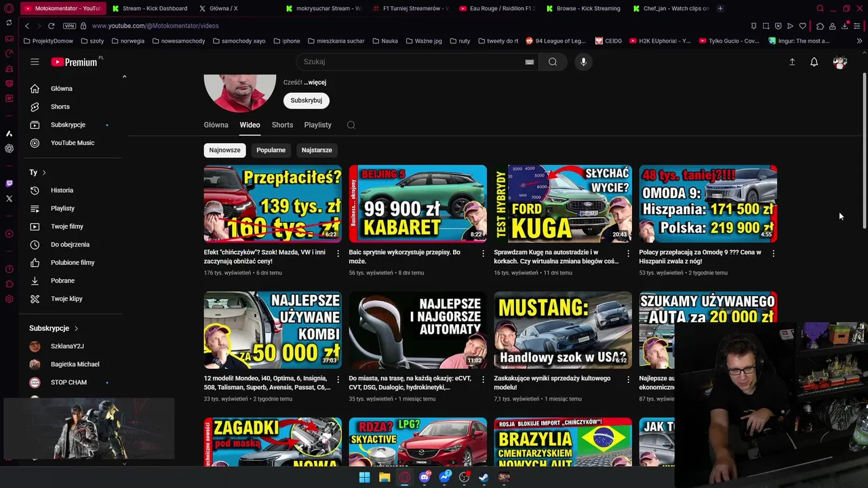Open Polubione filmy liked videos
The height and width of the screenshot is (488, 868).
[72, 262]
